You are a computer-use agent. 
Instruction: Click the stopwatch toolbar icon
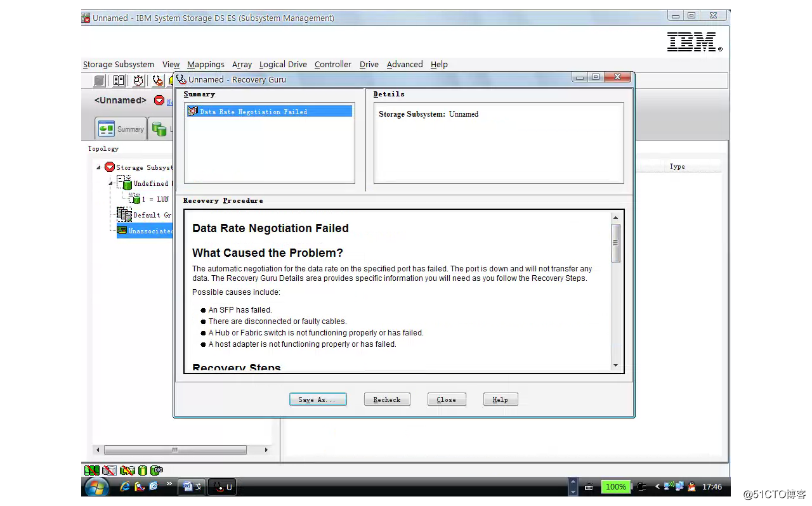[x=138, y=81]
